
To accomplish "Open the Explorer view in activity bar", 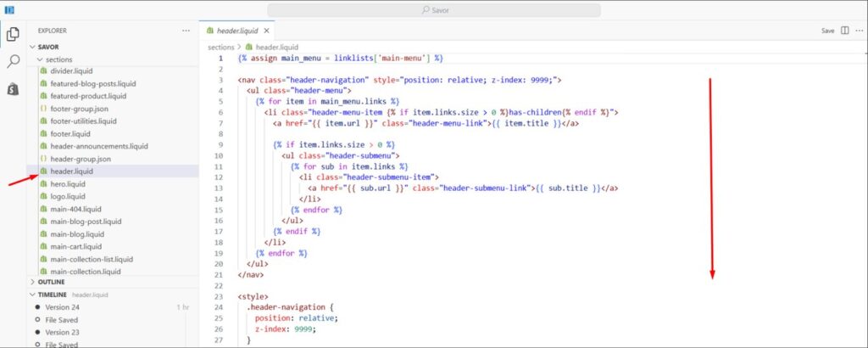I will 14,34.
